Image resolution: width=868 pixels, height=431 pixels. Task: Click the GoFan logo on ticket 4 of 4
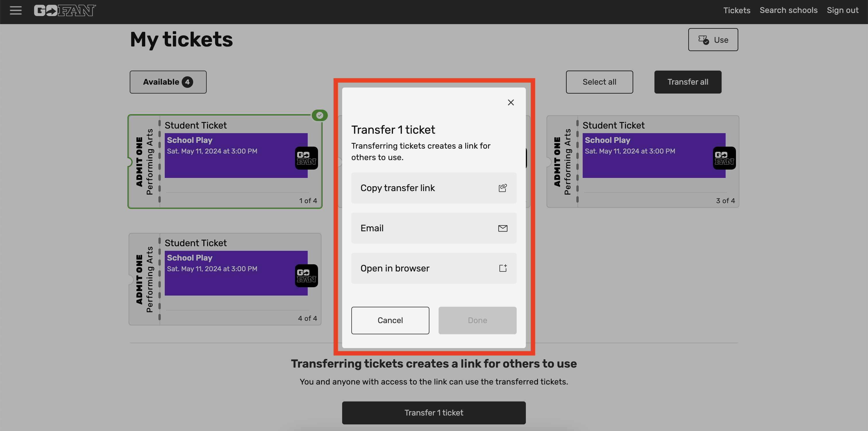click(x=306, y=276)
